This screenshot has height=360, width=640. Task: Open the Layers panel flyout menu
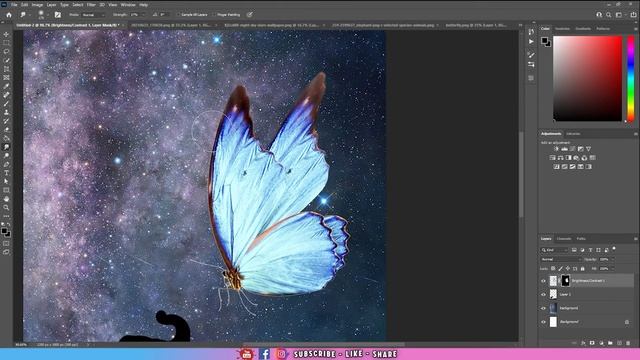pyautogui.click(x=636, y=239)
